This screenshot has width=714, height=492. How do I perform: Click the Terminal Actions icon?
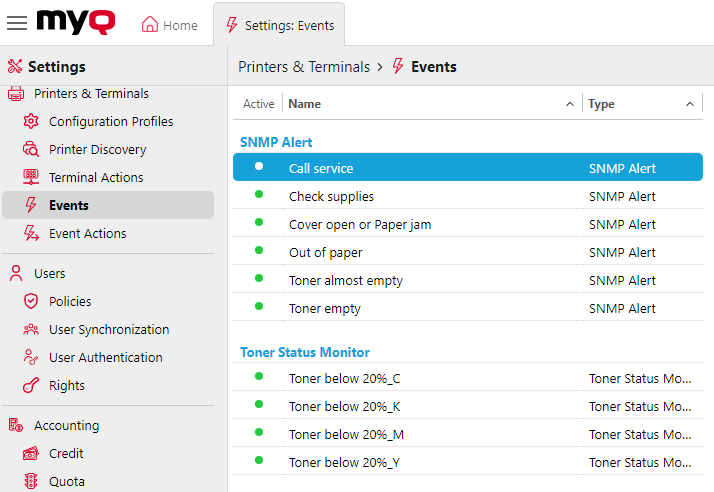30,178
